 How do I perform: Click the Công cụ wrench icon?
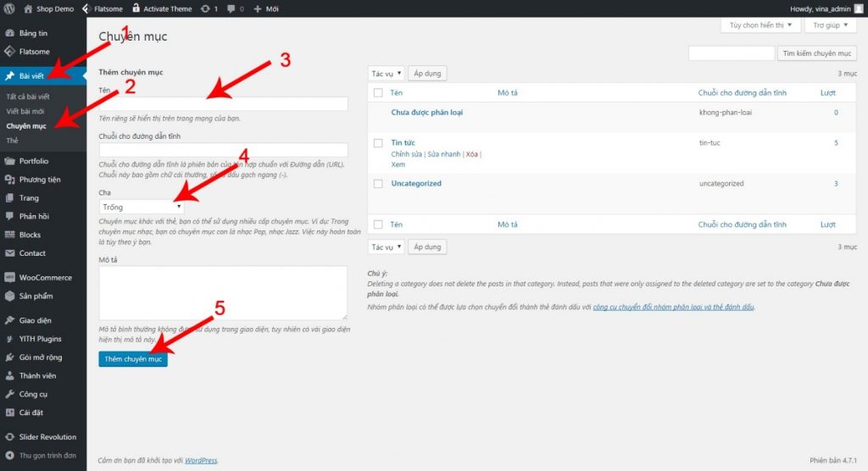point(9,394)
